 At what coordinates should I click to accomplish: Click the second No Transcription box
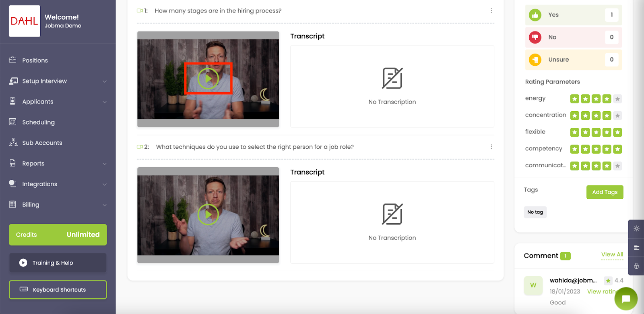click(x=392, y=223)
